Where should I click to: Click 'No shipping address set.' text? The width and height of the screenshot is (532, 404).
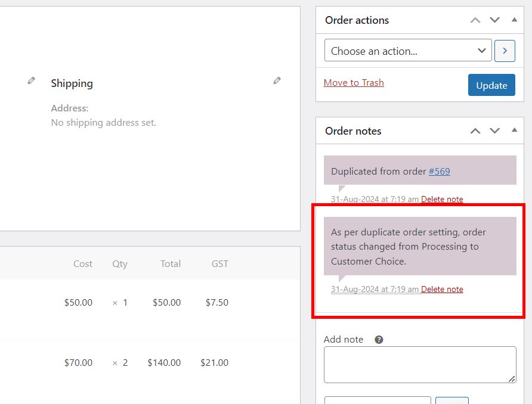pos(104,123)
